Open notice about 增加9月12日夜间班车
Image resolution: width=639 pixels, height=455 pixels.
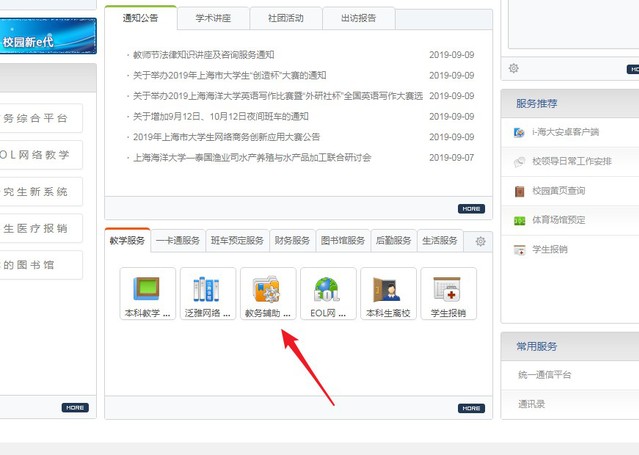[221, 117]
